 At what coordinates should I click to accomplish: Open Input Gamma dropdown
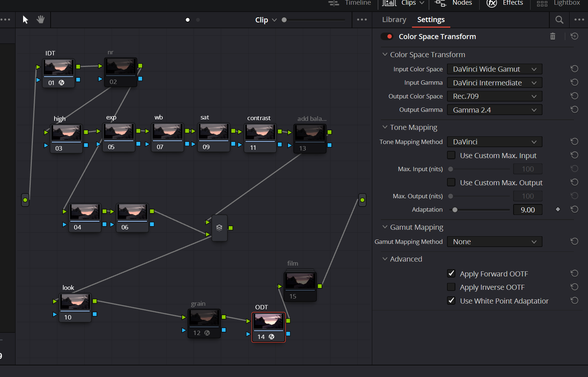pyautogui.click(x=495, y=83)
